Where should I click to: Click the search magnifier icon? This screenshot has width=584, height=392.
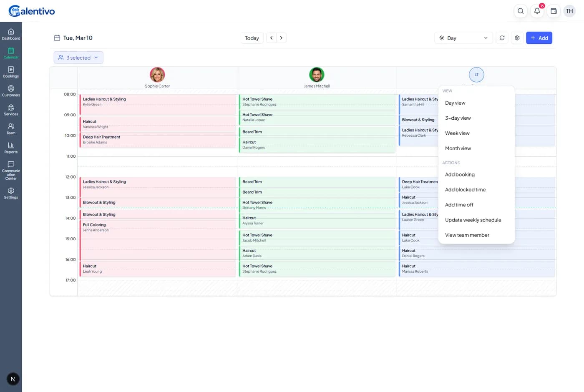click(520, 11)
